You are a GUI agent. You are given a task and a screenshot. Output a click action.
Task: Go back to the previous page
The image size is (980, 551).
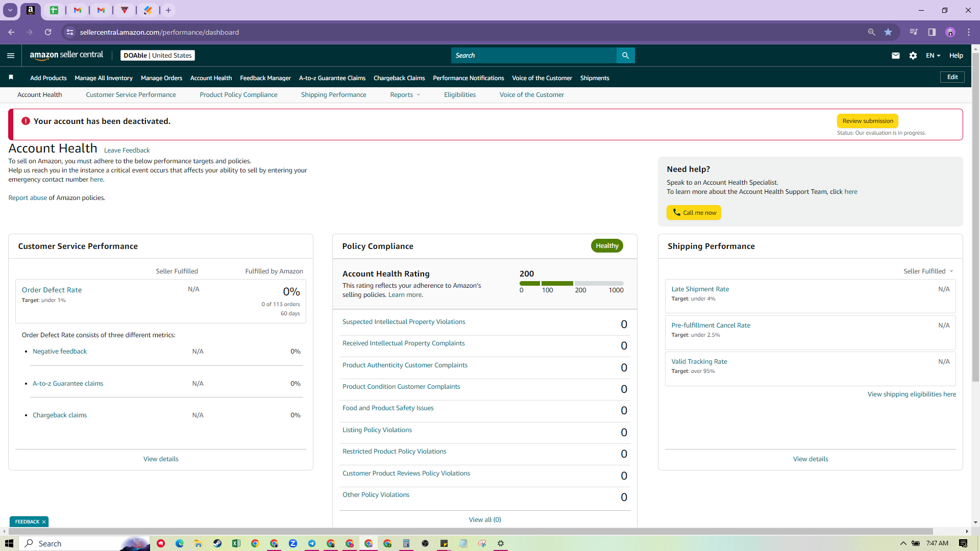11,32
